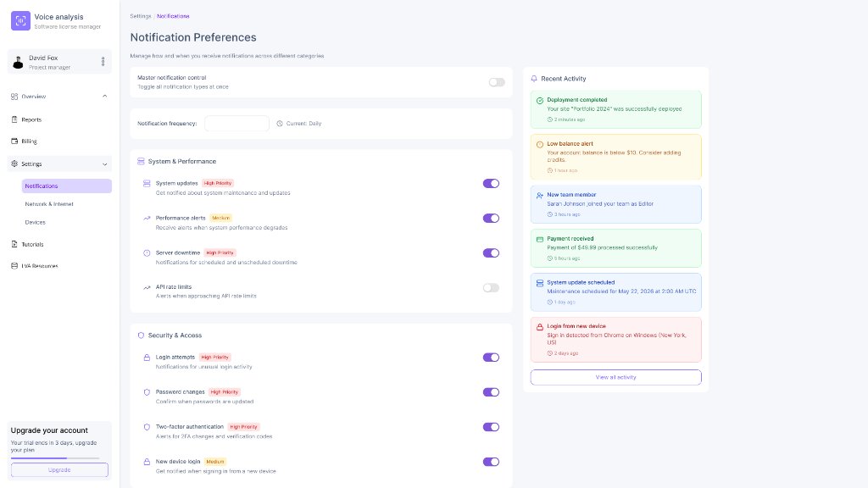Click Medium badge on Performance alerts
Screen dimensions: 868x488
coord(221,218)
